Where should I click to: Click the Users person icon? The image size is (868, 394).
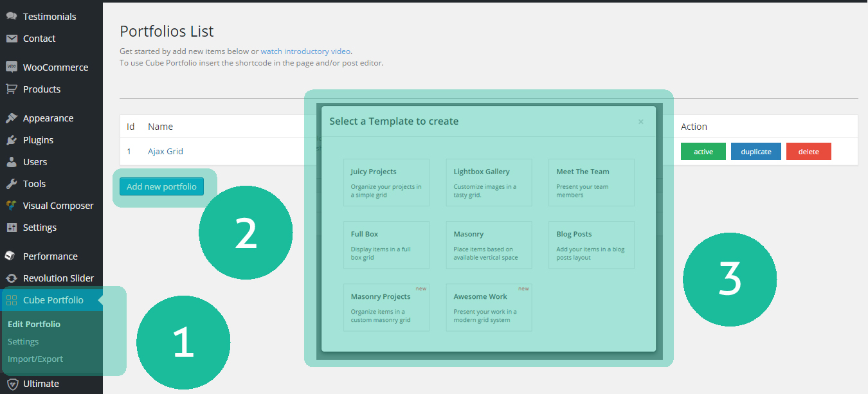pyautogui.click(x=12, y=162)
